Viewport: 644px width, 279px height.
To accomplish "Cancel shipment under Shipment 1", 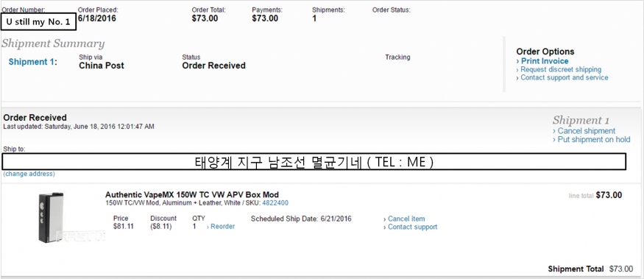I will click(584, 131).
